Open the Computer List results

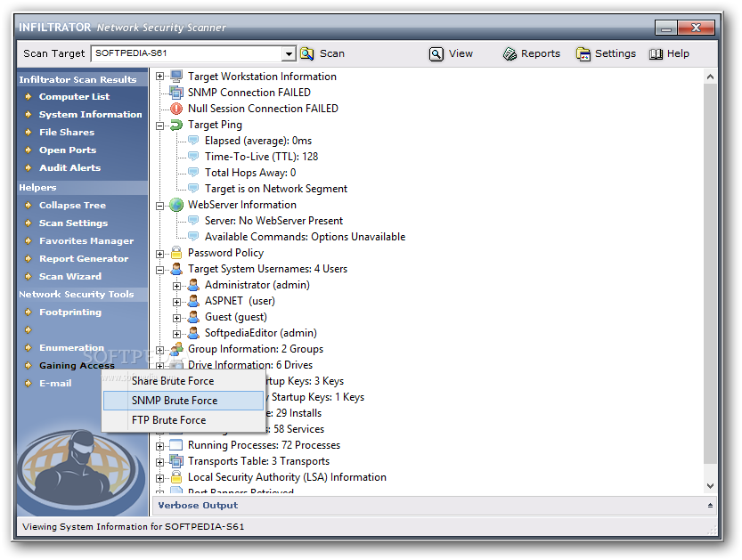74,96
